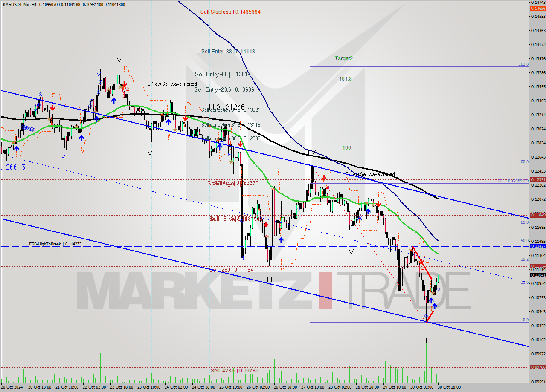Select the 20 Oct 2024 date label
Screen dimensions: 546x392
click(x=12, y=387)
